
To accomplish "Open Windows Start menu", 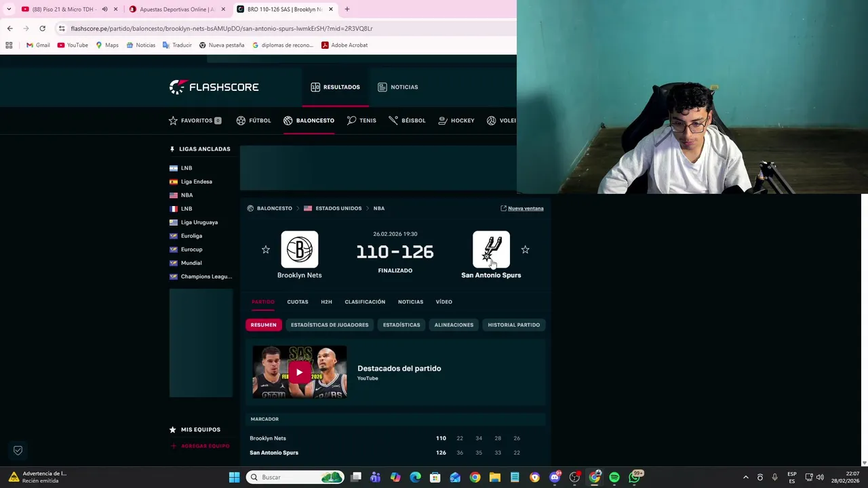I will tap(234, 477).
